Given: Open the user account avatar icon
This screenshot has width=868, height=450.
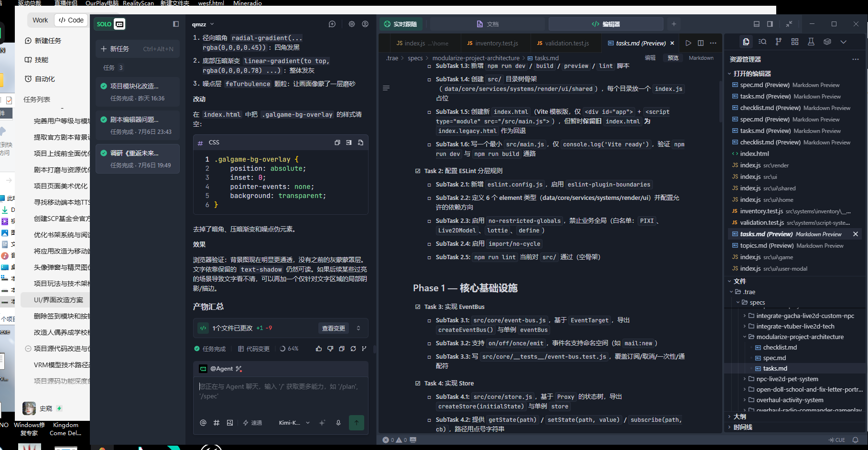Looking at the screenshot, I should point(365,24).
